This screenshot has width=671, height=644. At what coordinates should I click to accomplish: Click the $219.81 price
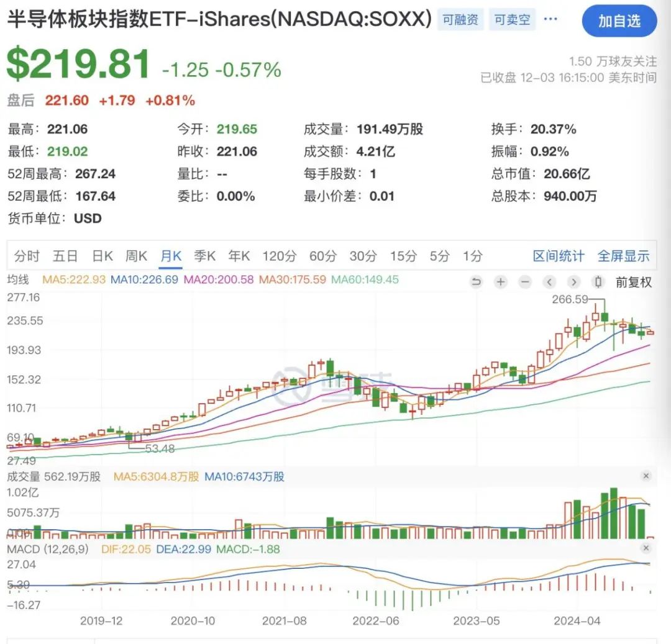tap(78, 64)
